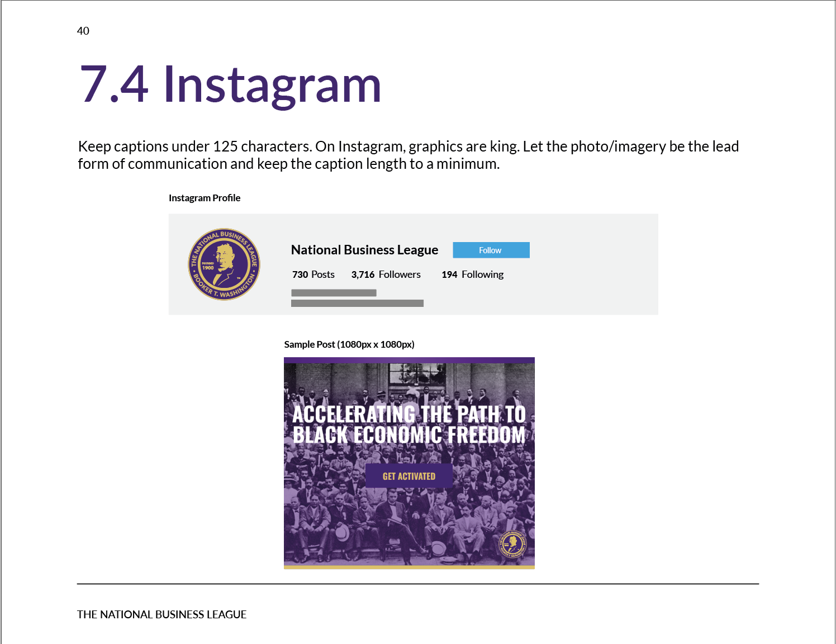Click the shorter gray bio placeholder bar
This screenshot has width=836, height=644.
[x=334, y=293]
